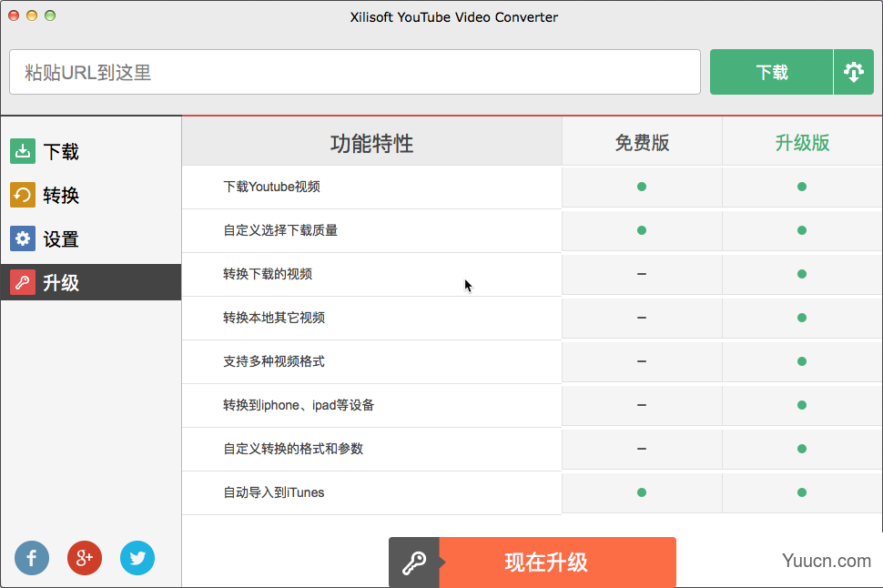Image resolution: width=883 pixels, height=588 pixels.
Task: Click the green dot for 下载Youtube视频 free version
Action: (x=642, y=187)
